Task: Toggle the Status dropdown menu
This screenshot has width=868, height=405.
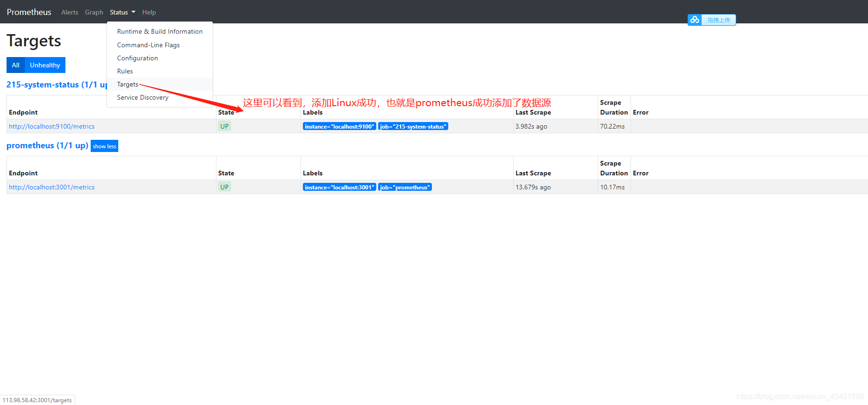Action: coord(122,12)
